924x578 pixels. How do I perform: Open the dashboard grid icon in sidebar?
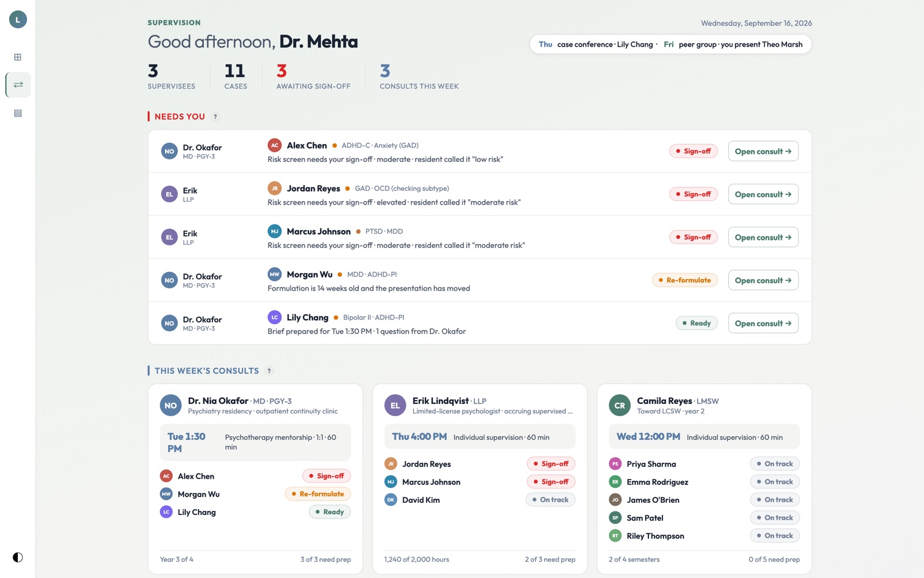(x=18, y=57)
